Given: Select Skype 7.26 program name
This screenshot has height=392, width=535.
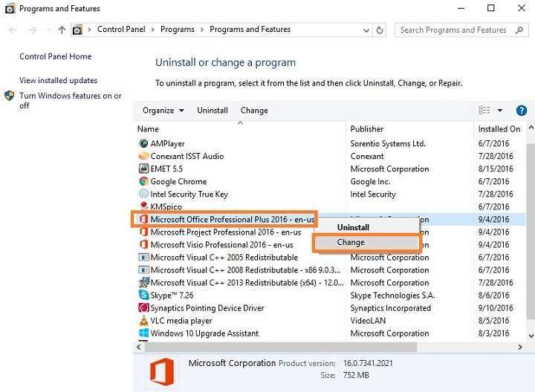Looking at the screenshot, I should 172,295.
